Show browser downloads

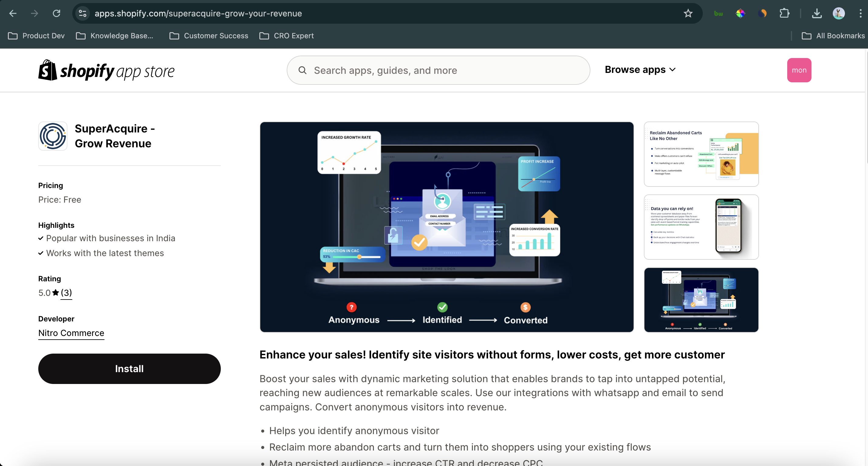point(817,13)
